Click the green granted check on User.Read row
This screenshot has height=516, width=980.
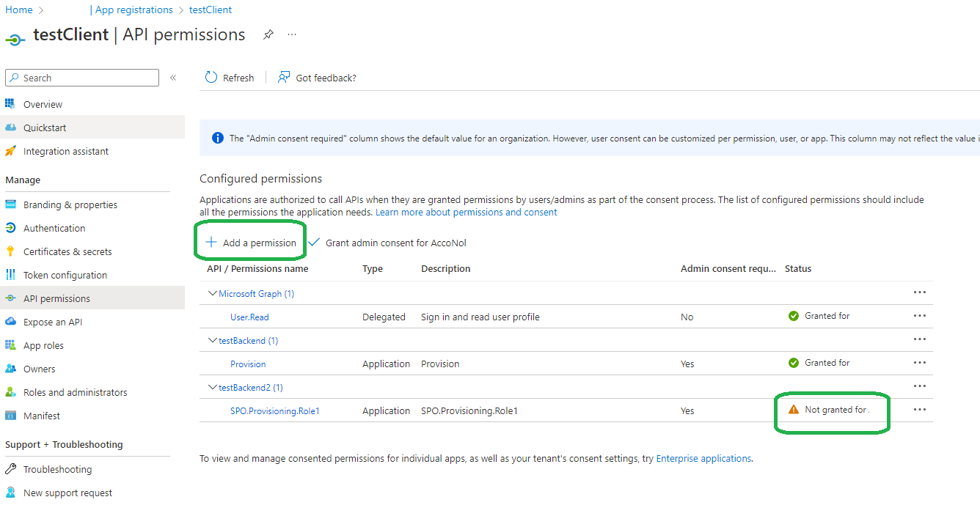pyautogui.click(x=793, y=316)
